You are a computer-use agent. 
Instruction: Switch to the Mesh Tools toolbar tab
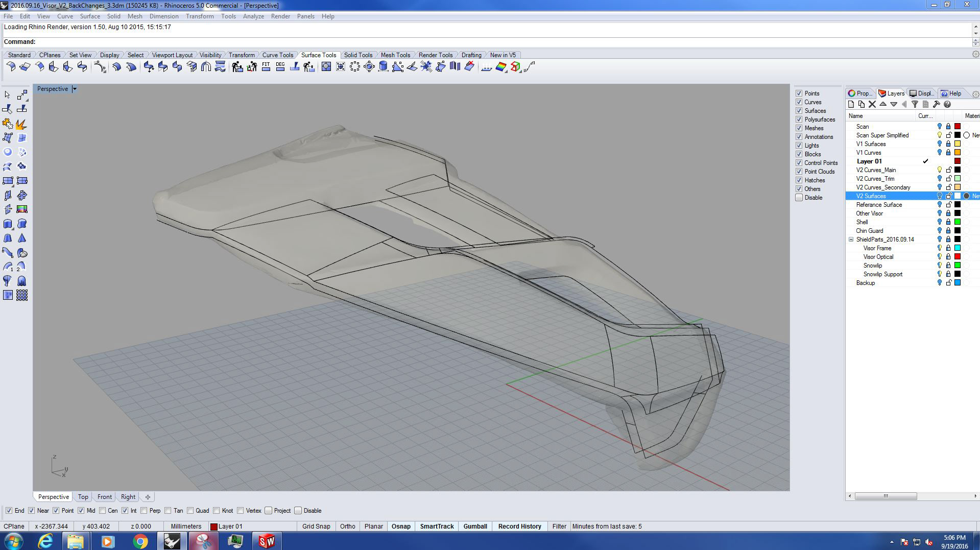(395, 55)
